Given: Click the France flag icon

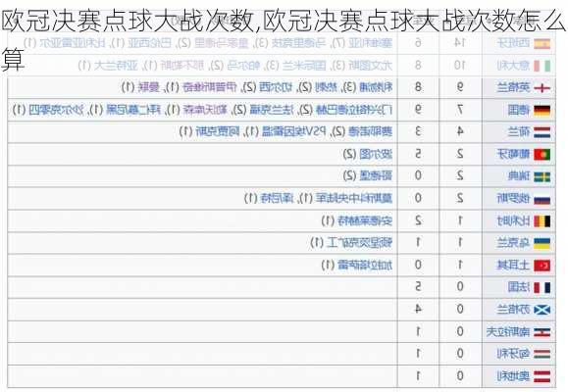Looking at the screenshot, I should (x=542, y=287).
